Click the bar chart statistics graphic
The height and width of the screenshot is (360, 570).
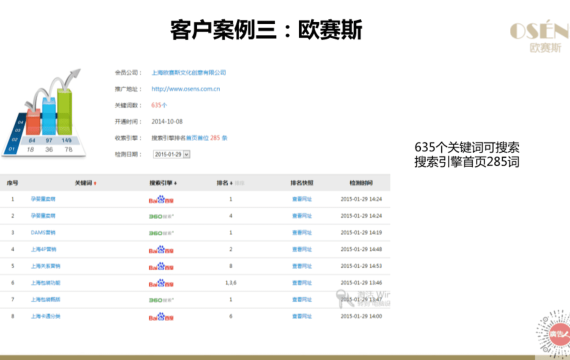tap(44, 113)
